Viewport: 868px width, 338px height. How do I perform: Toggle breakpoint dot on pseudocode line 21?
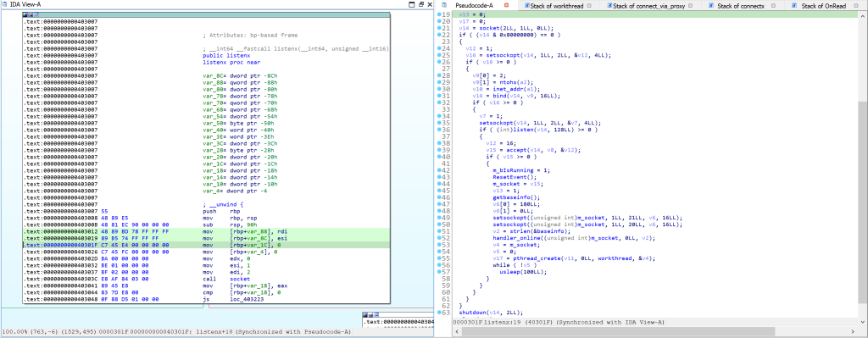click(x=440, y=28)
